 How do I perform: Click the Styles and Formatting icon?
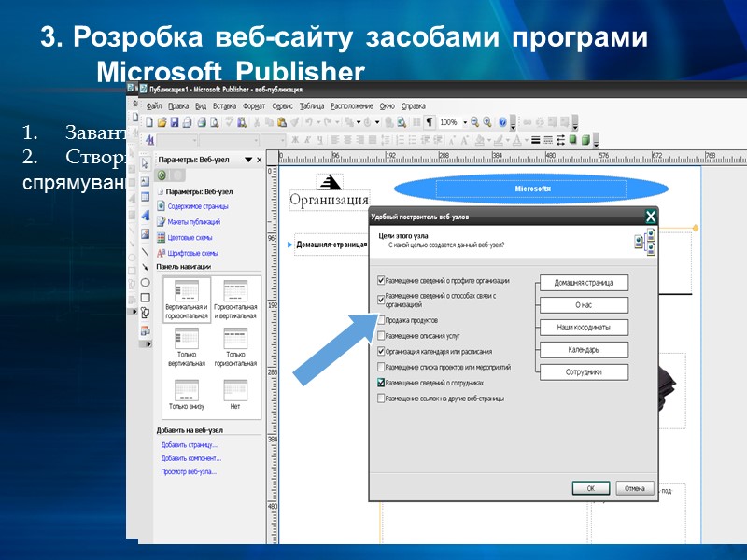pos(149,140)
